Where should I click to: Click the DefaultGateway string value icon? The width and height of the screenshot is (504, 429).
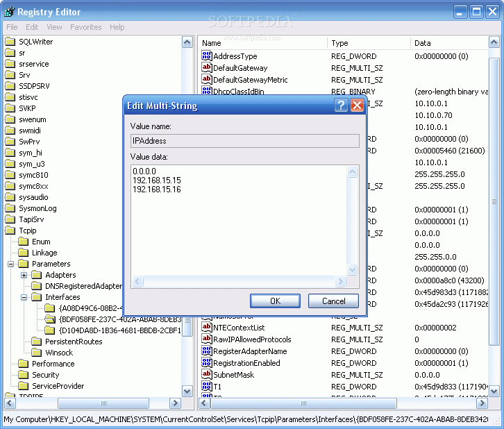click(207, 68)
